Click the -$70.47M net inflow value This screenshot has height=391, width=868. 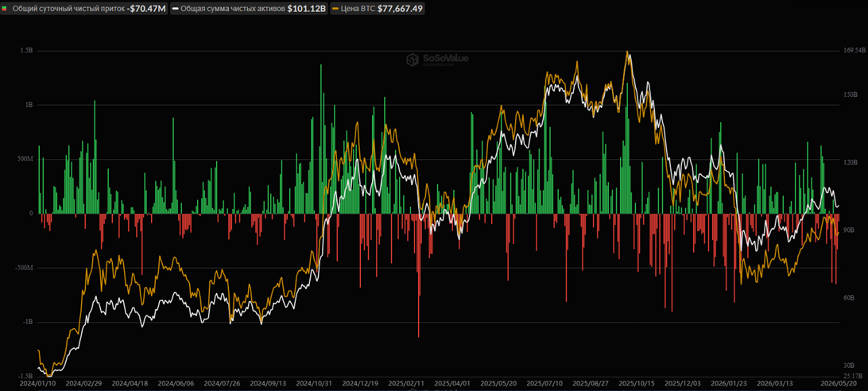[x=146, y=9]
